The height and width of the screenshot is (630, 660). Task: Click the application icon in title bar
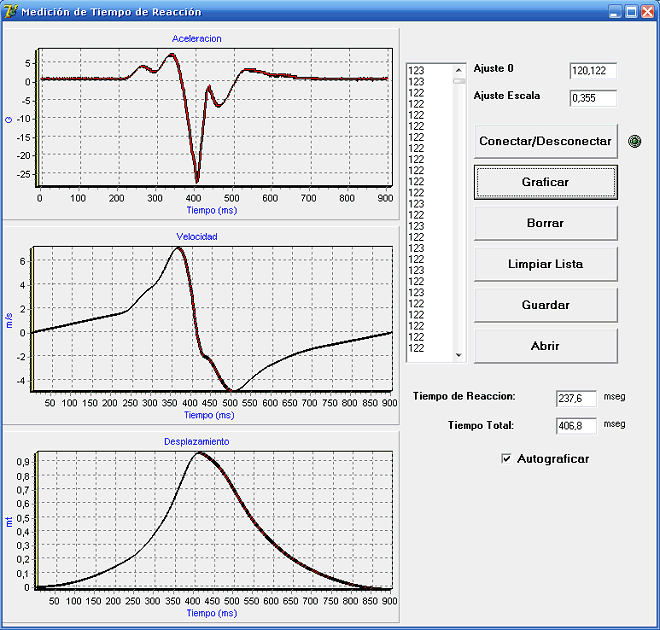(x=11, y=11)
